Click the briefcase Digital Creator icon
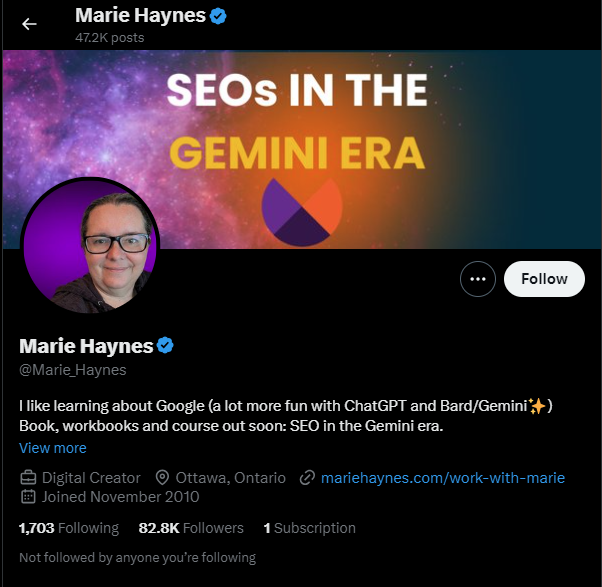 tap(28, 478)
